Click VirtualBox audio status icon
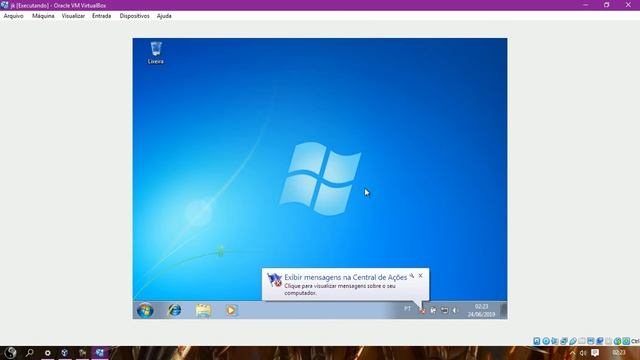Viewport: 640px width, 360px height. coord(554,341)
